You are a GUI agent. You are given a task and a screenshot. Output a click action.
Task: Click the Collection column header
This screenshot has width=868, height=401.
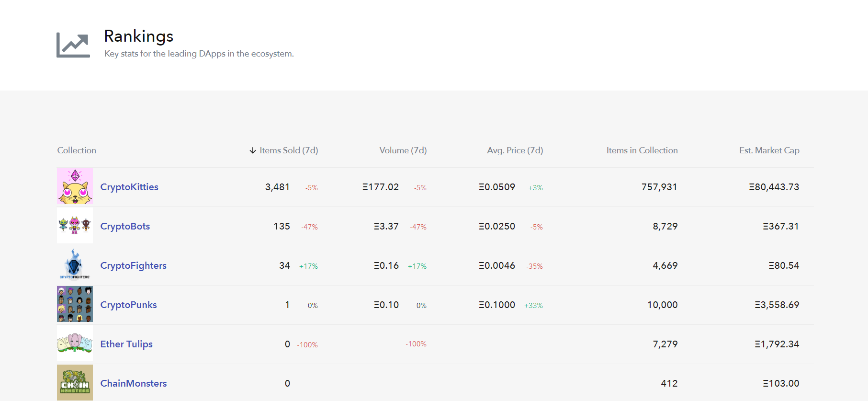pos(77,150)
